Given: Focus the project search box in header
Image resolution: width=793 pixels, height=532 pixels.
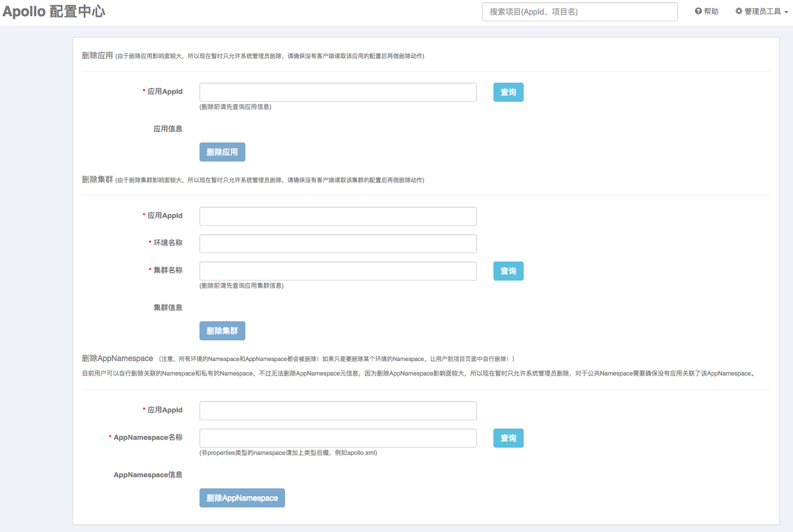Looking at the screenshot, I should 580,12.
